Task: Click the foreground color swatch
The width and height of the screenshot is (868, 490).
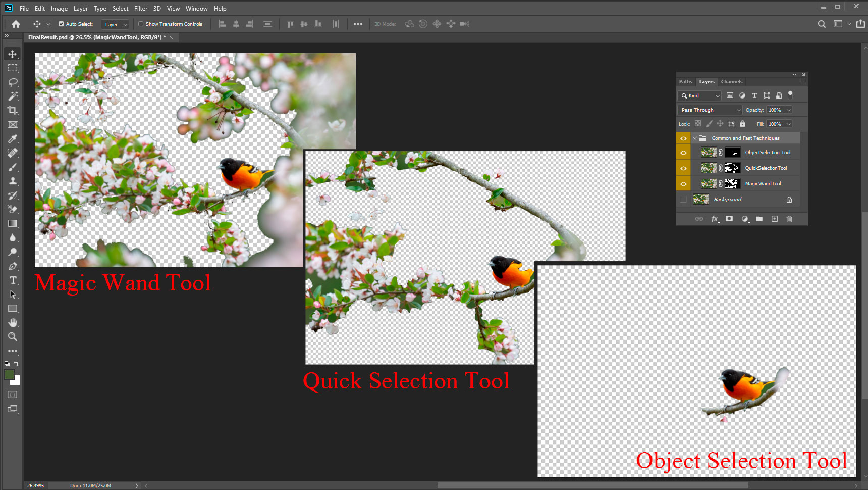Action: pos(9,374)
